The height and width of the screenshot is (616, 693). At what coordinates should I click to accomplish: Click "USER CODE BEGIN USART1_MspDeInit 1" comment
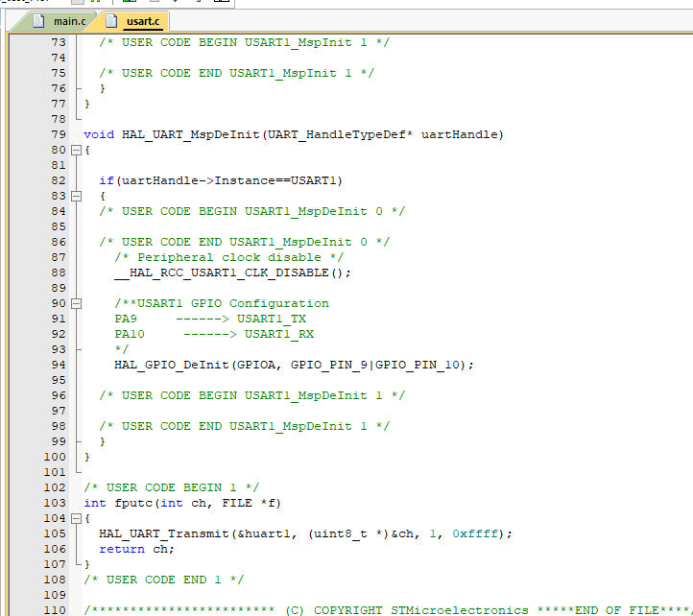[x=251, y=395]
